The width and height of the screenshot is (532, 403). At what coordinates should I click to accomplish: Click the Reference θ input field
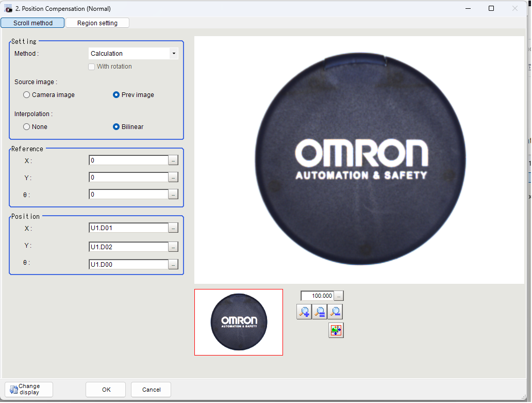128,194
